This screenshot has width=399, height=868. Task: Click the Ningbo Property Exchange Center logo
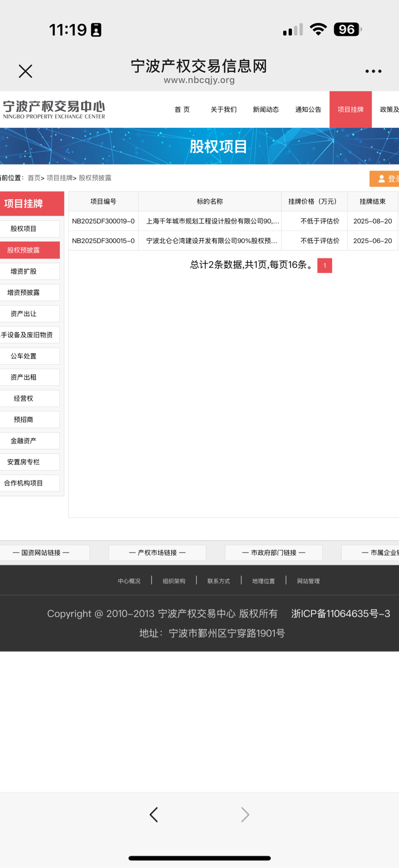54,110
